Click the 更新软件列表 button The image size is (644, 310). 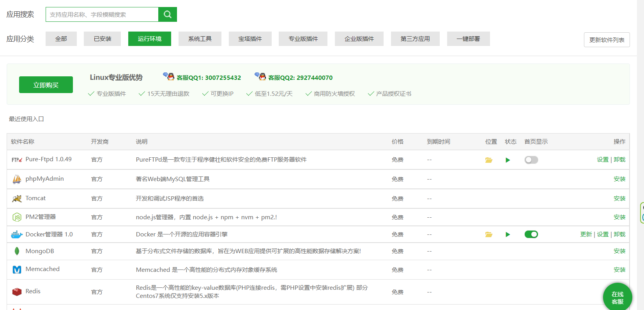(607, 40)
